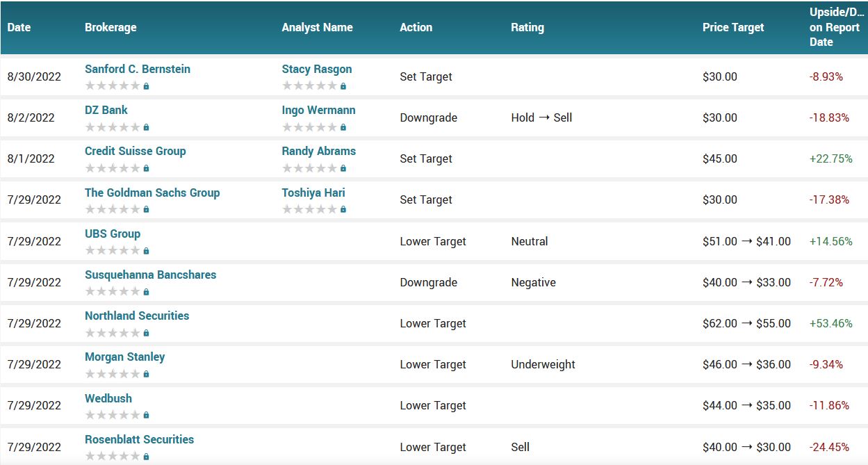Open Rosenblatt Securities brokerage link
The width and height of the screenshot is (868, 465).
tap(139, 439)
